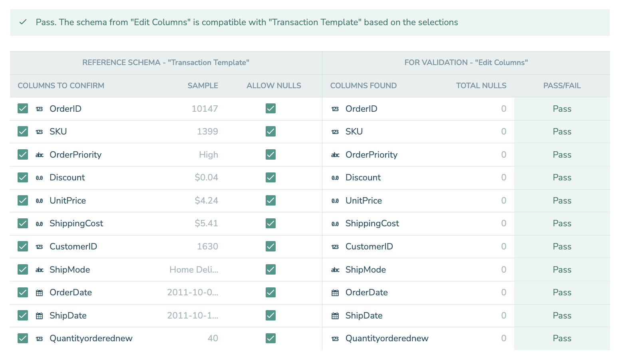The image size is (620, 364).
Task: Click the checkmark icon in the Pass banner
Action: (x=23, y=22)
